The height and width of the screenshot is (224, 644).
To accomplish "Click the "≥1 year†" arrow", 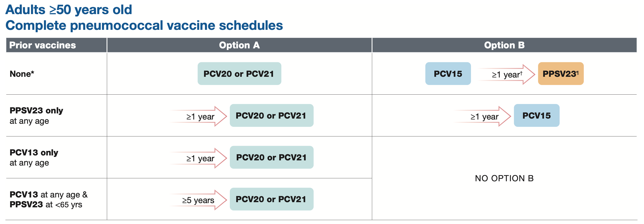I will coord(507,74).
